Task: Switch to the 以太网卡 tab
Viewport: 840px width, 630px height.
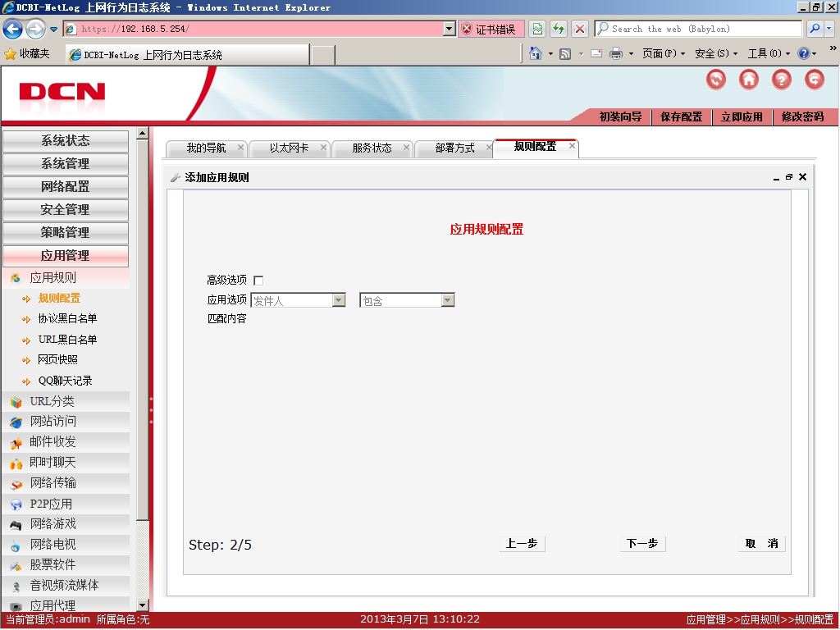Action: click(290, 148)
